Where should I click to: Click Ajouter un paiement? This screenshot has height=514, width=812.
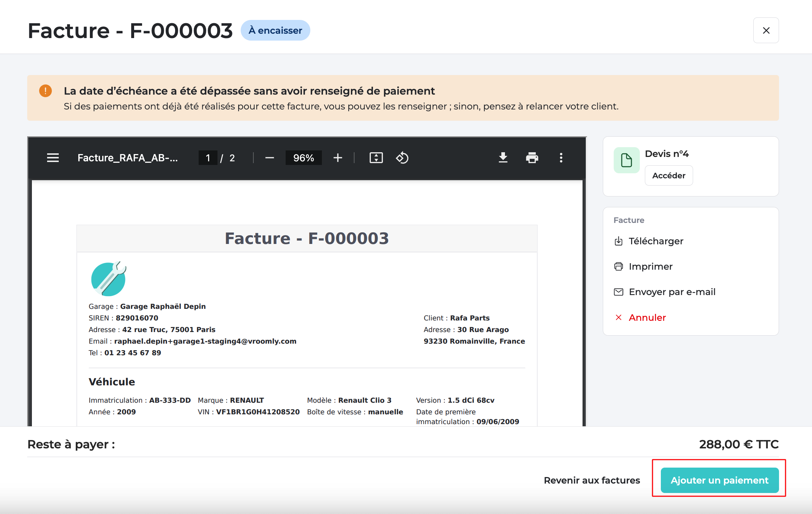coord(719,480)
